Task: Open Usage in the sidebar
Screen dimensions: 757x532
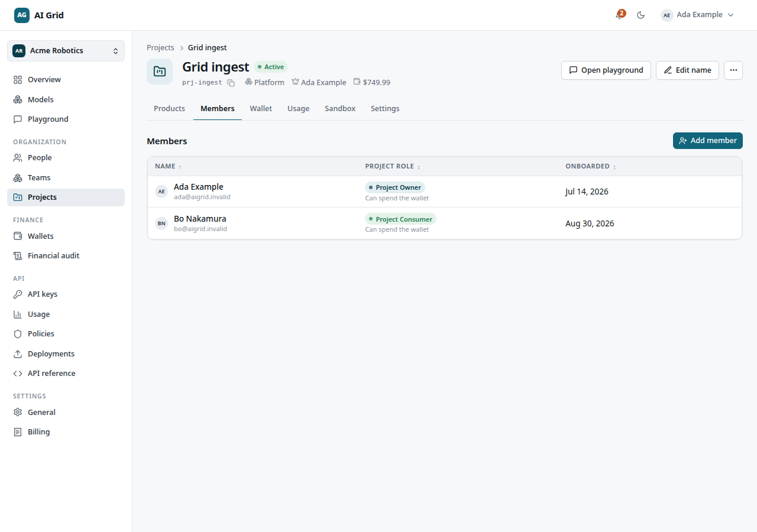Action: tap(66, 314)
